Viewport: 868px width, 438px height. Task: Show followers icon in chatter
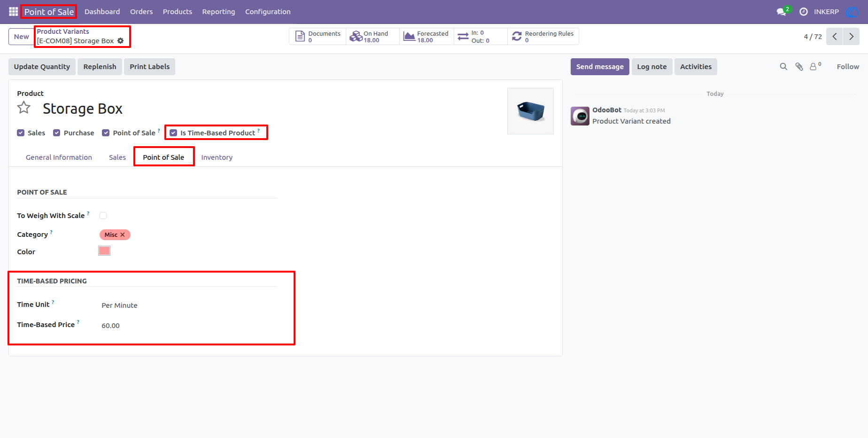click(x=815, y=66)
